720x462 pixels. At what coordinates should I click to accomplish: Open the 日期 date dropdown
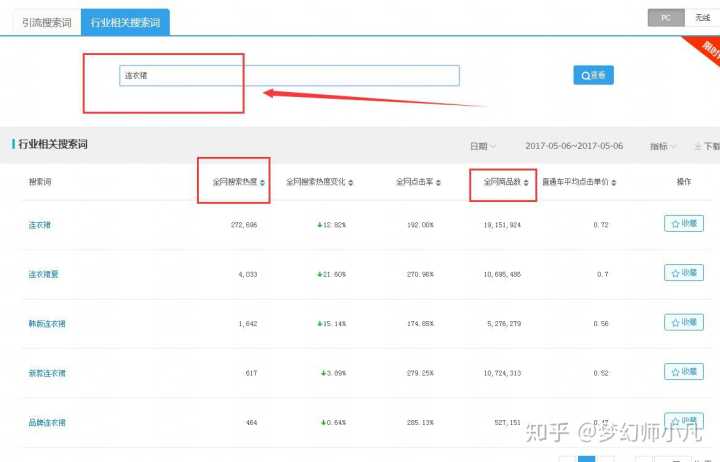click(x=483, y=146)
